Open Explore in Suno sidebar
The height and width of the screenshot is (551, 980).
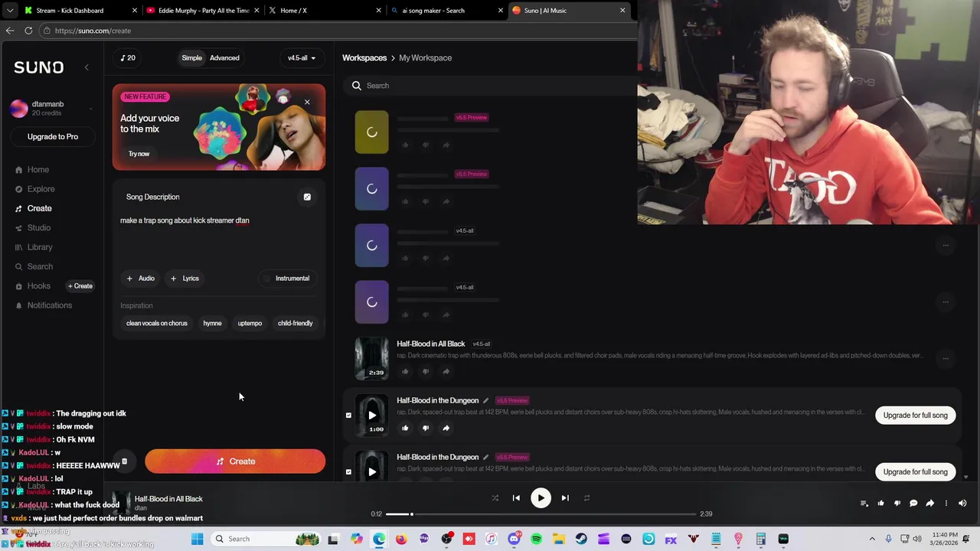point(41,189)
